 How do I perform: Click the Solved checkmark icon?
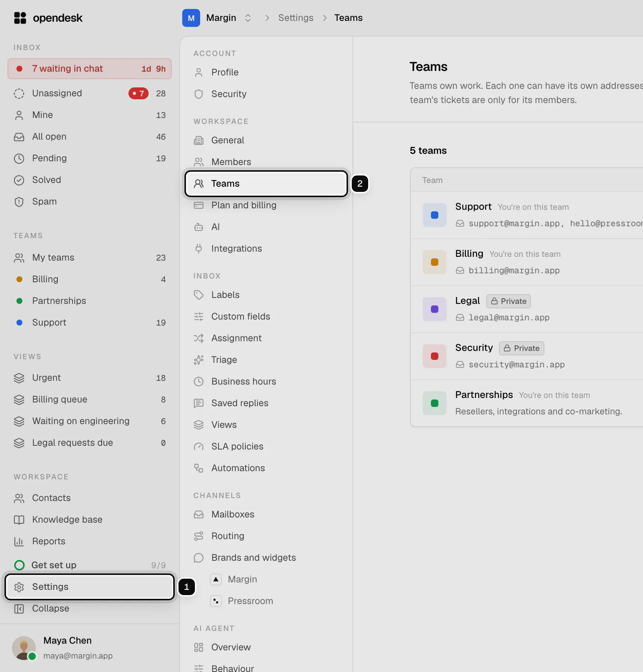19,180
